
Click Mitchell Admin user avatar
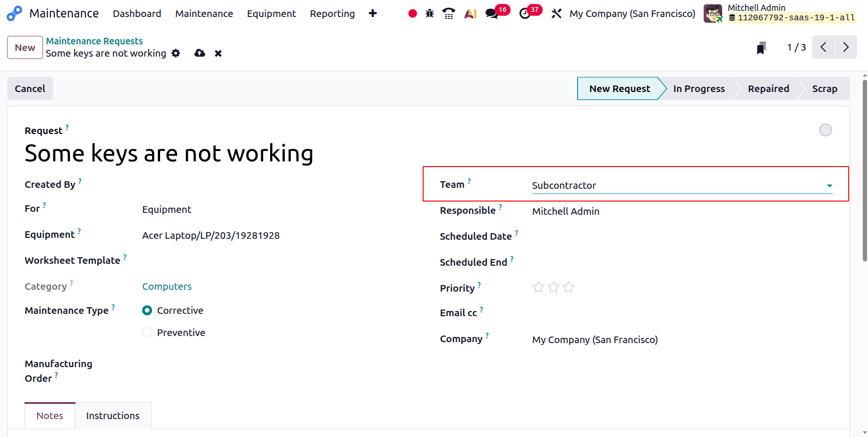[713, 13]
